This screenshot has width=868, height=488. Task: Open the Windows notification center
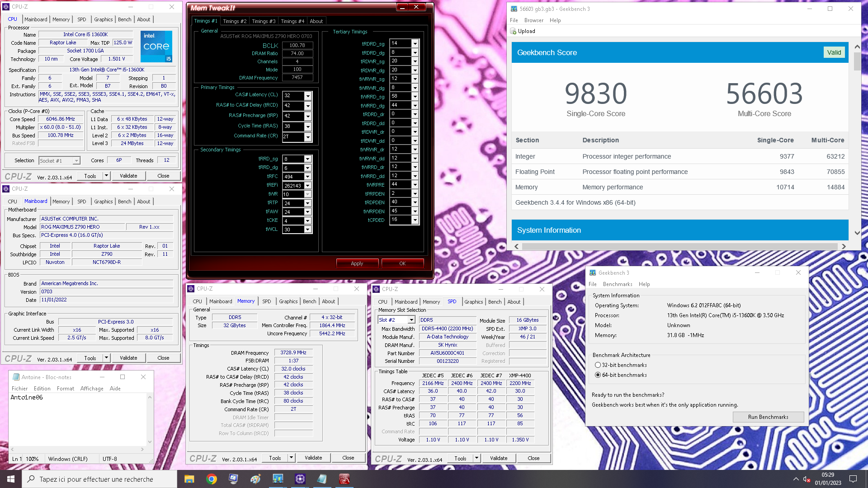[x=853, y=479]
